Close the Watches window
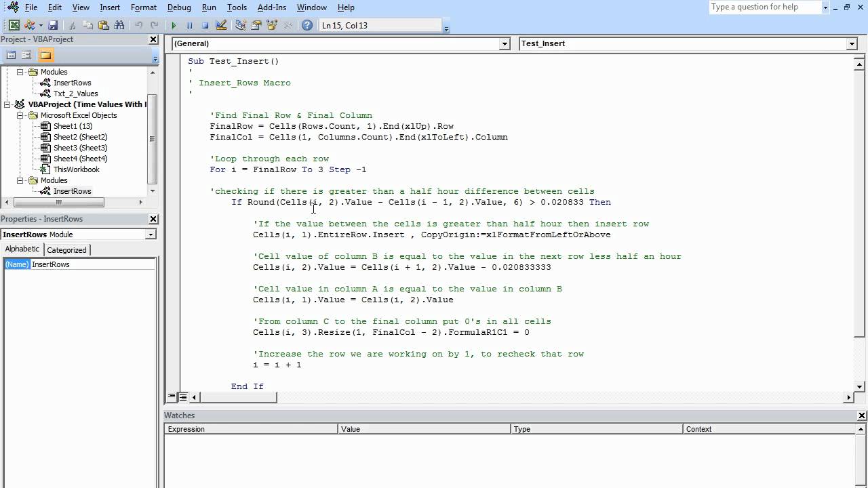 click(862, 415)
